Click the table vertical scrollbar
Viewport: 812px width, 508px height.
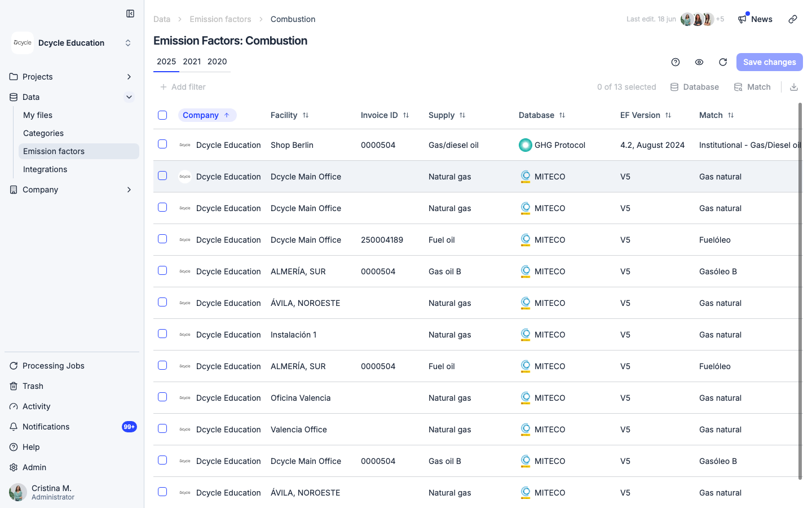pos(800,291)
